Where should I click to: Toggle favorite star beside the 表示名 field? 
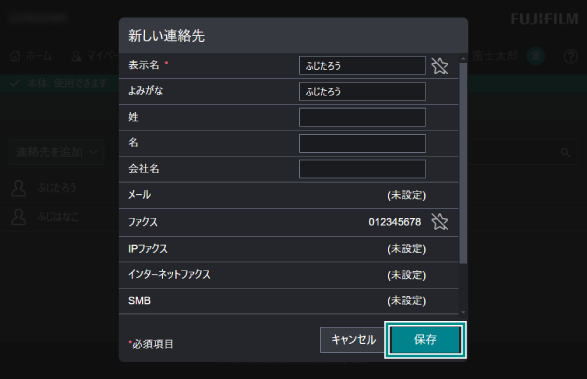tap(440, 66)
